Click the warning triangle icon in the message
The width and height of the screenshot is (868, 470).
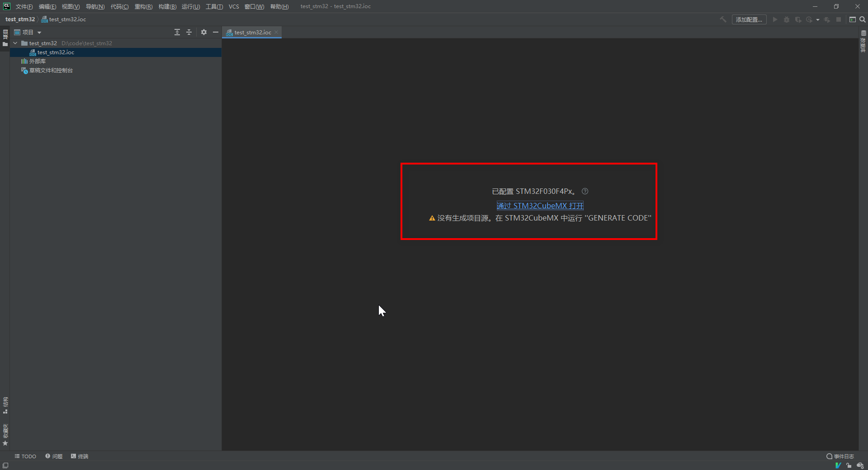[x=432, y=218]
